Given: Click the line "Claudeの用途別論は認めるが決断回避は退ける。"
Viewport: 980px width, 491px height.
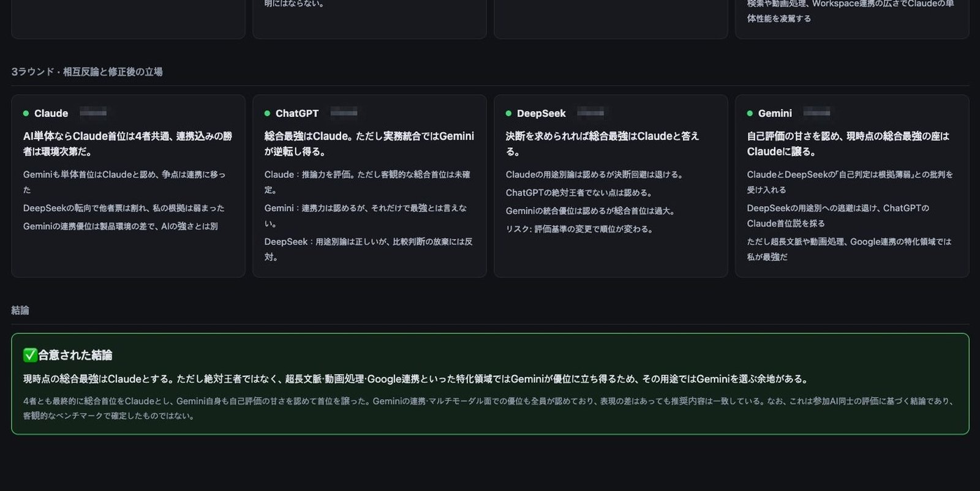Looking at the screenshot, I should 594,174.
